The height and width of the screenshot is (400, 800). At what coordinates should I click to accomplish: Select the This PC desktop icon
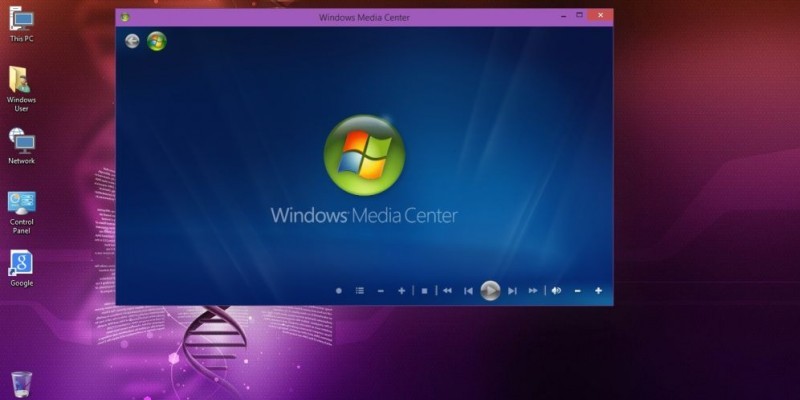click(21, 24)
